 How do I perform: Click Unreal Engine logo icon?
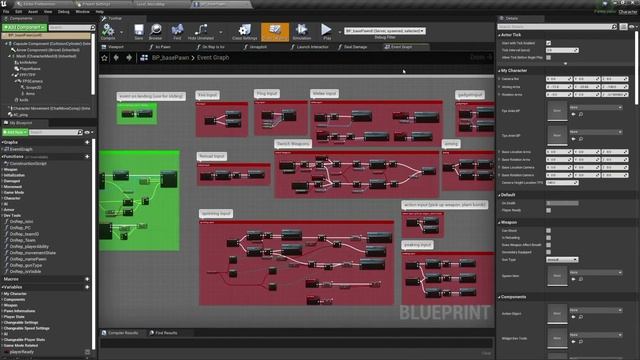[x=4, y=4]
